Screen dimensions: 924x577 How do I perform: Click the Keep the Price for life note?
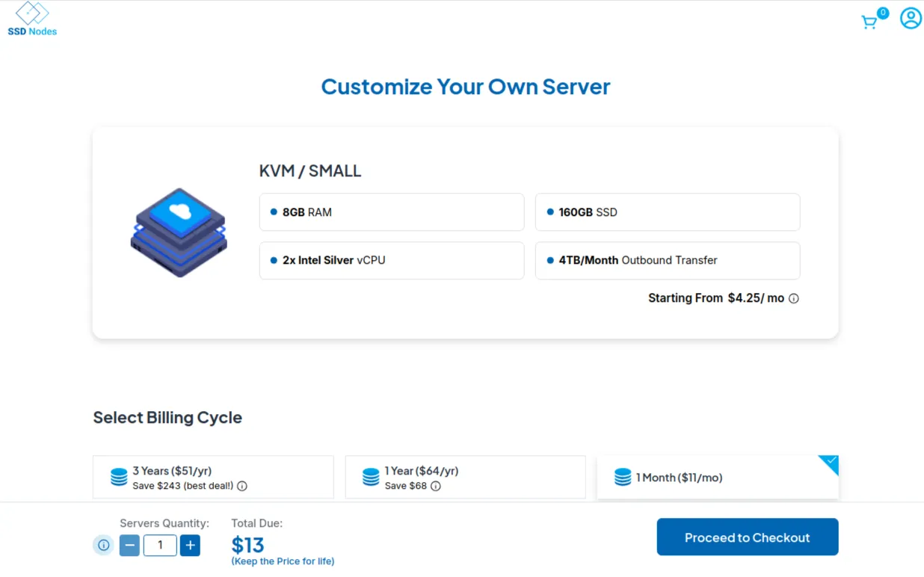[283, 561]
